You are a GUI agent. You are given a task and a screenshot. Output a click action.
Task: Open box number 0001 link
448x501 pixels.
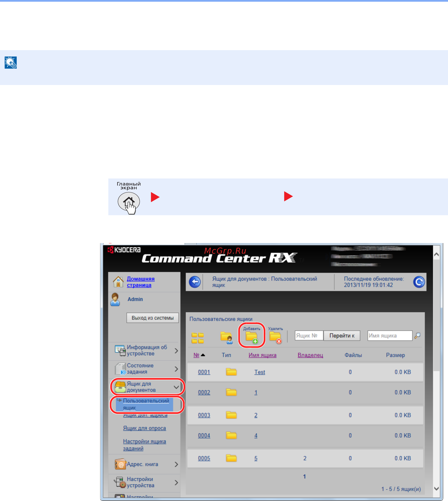(x=204, y=372)
